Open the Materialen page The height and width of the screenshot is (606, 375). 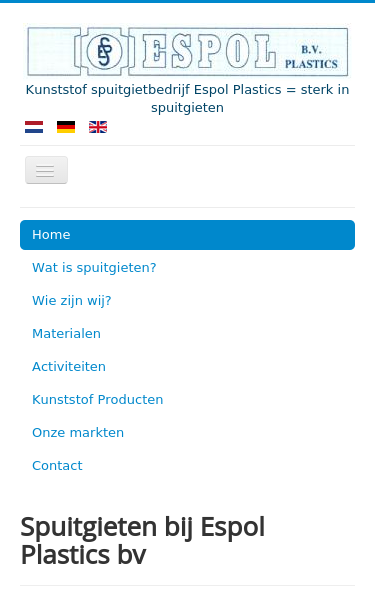[x=66, y=334]
